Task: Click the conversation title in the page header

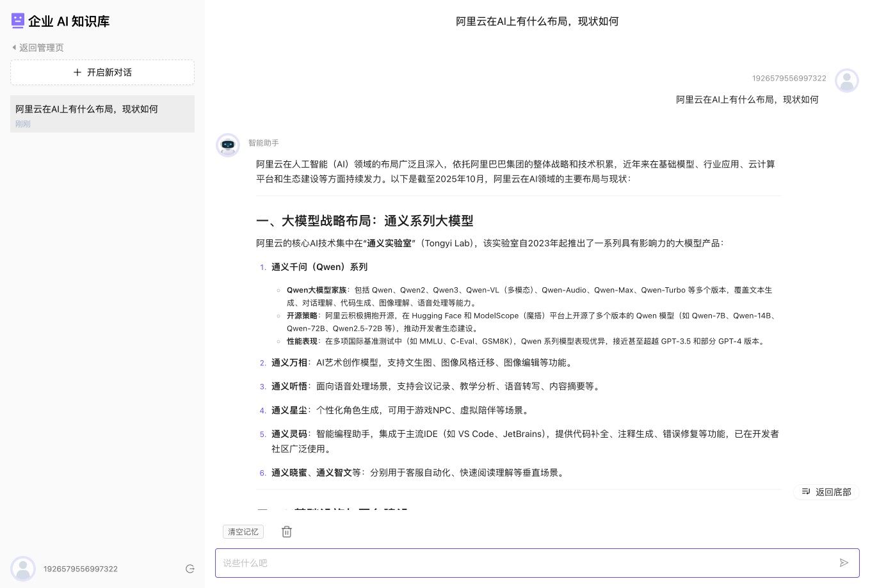Action: pyautogui.click(x=537, y=21)
